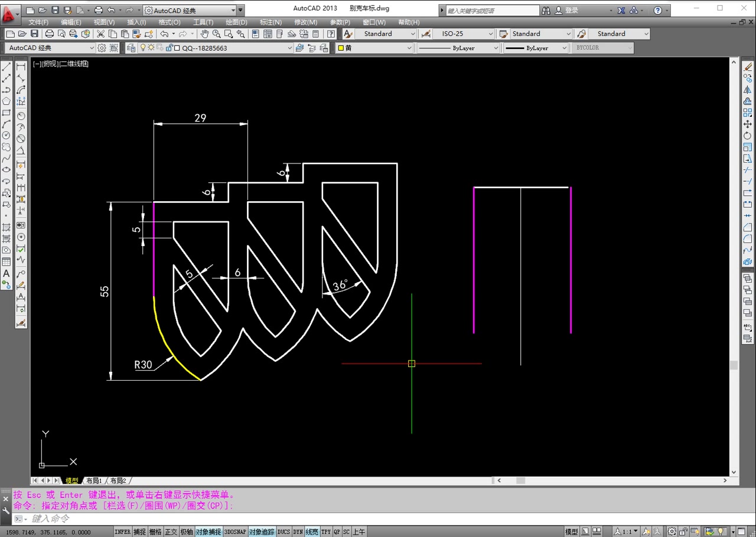Image resolution: width=756 pixels, height=537 pixels.
Task: Open the ISO-25 dimension style dropdown
Action: 463,34
